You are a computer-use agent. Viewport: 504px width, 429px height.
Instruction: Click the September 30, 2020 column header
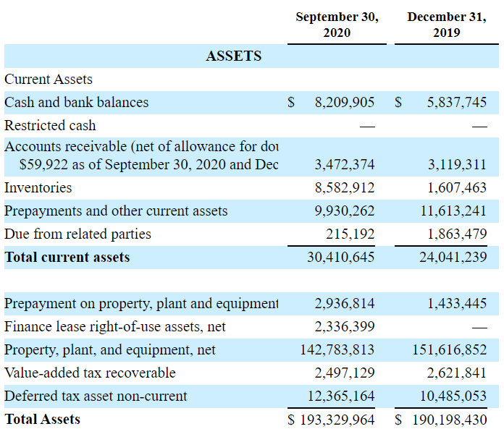tap(337, 25)
